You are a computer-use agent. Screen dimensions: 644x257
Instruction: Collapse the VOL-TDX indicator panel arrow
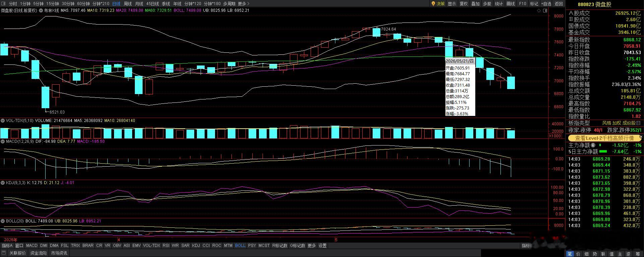(x=3, y=121)
